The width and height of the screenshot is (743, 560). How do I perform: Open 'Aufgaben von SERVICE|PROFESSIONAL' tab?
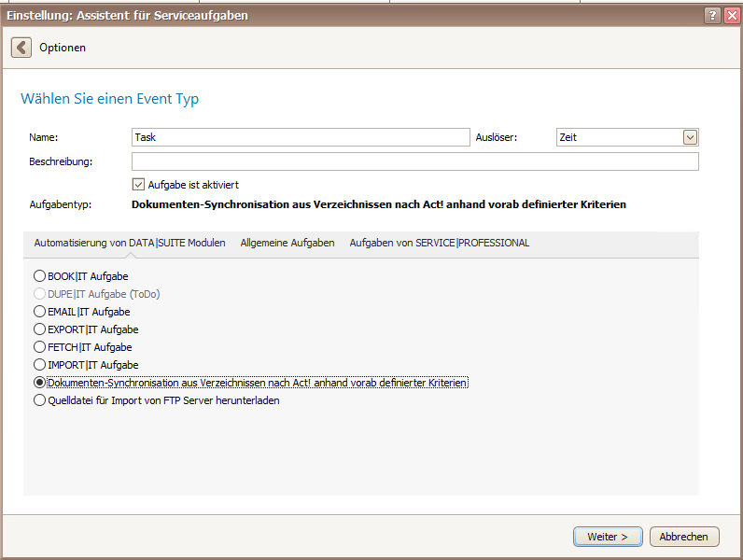tap(440, 243)
